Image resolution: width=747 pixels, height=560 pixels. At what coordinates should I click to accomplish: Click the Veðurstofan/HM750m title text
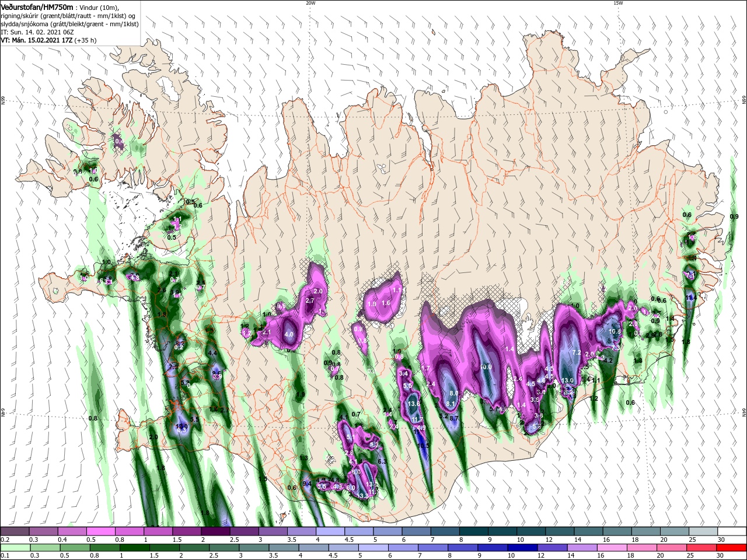[37, 6]
